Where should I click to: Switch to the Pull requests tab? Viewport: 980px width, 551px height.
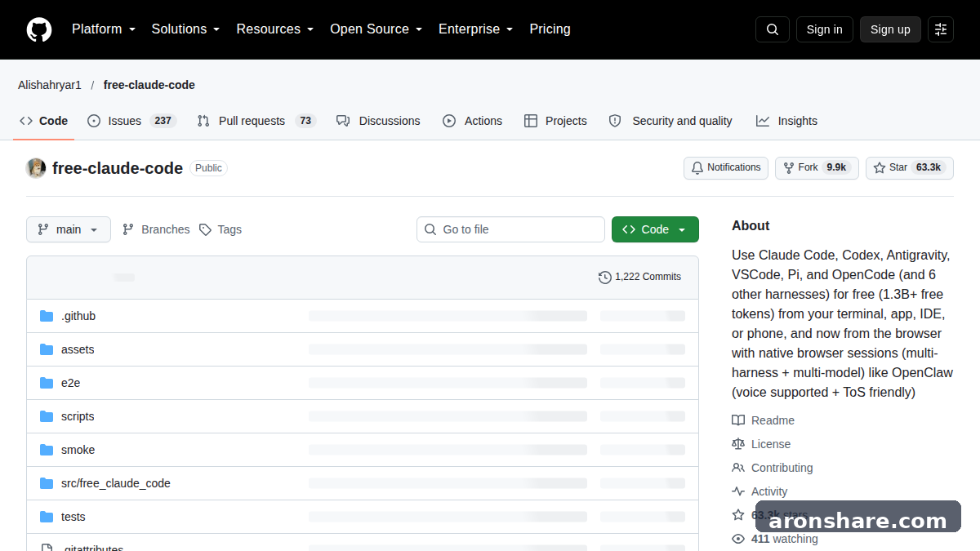[x=256, y=121]
